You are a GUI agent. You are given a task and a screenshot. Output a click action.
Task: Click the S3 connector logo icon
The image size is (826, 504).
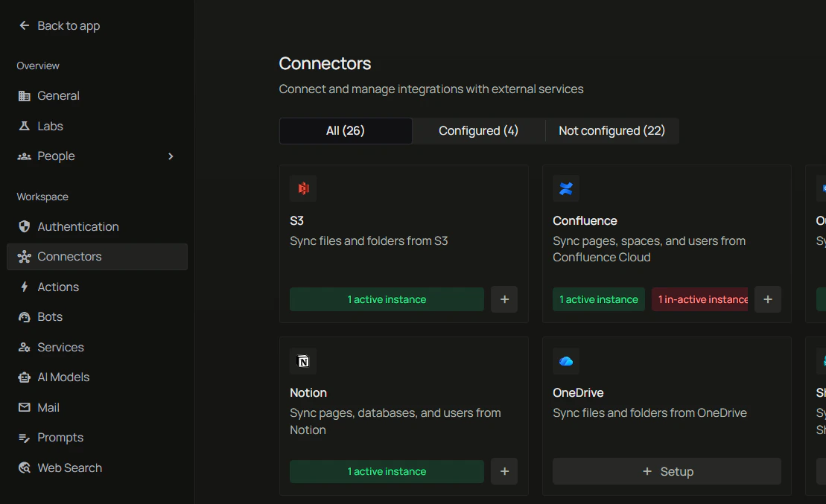(303, 188)
